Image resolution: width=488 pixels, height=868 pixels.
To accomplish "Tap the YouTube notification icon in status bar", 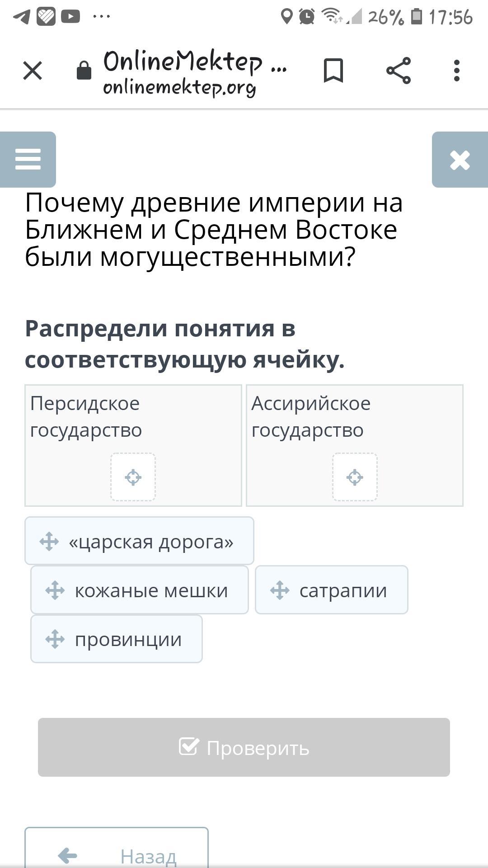I will pyautogui.click(x=70, y=17).
